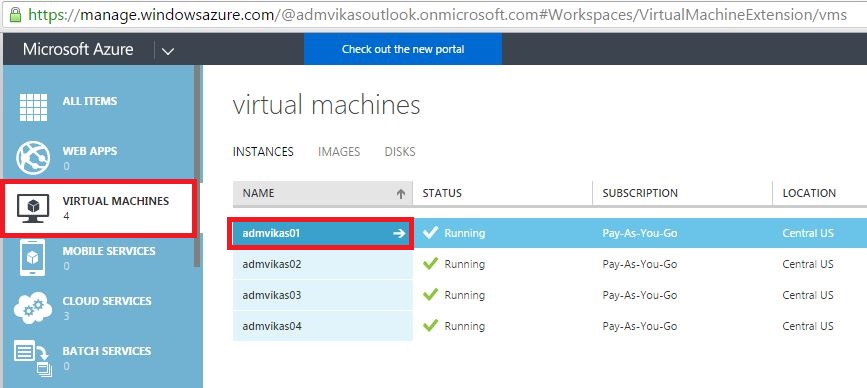Screen dimensions: 867x388
Task: Click the running checkmark for admvikas03
Action: pyautogui.click(x=430, y=295)
